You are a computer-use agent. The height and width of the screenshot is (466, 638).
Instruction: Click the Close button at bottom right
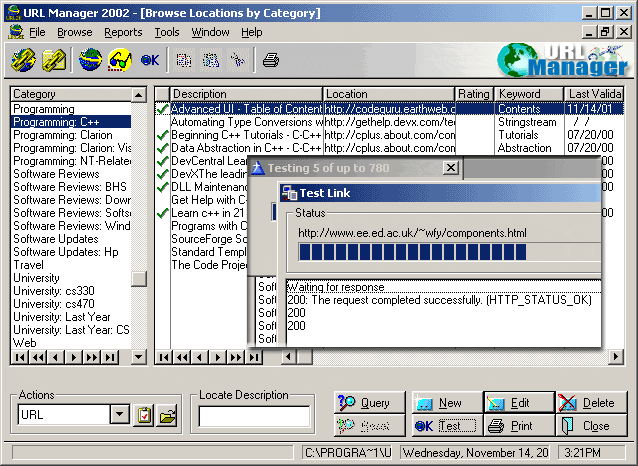click(x=592, y=426)
